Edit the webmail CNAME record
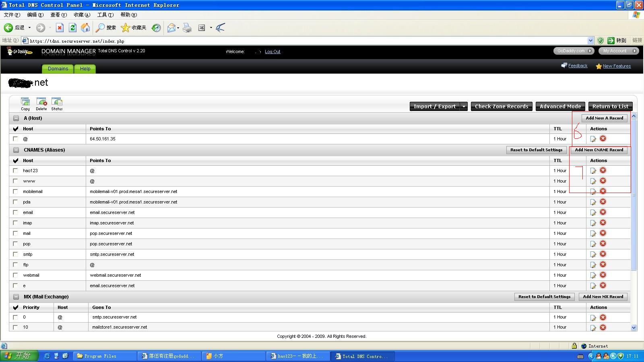This screenshot has width=644, height=362. (593, 275)
